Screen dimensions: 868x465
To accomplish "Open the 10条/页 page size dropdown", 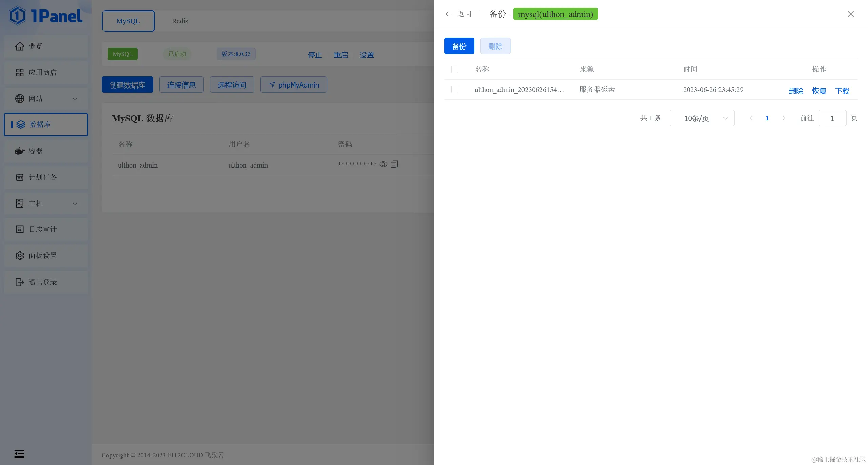I will 702,118.
